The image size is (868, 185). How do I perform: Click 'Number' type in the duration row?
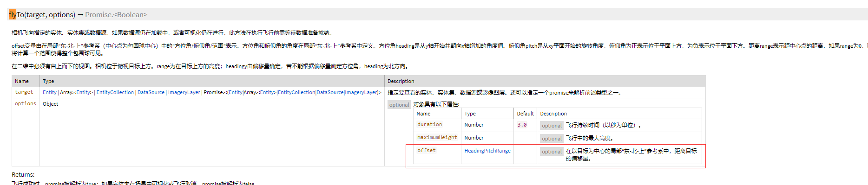473,125
